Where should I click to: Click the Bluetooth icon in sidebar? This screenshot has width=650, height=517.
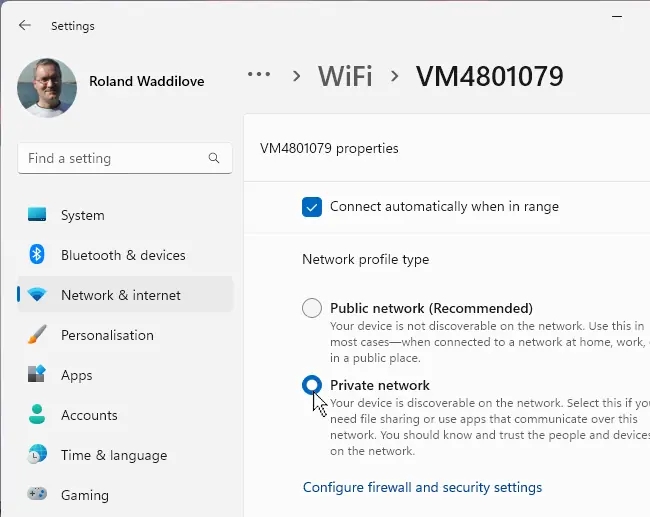point(37,254)
